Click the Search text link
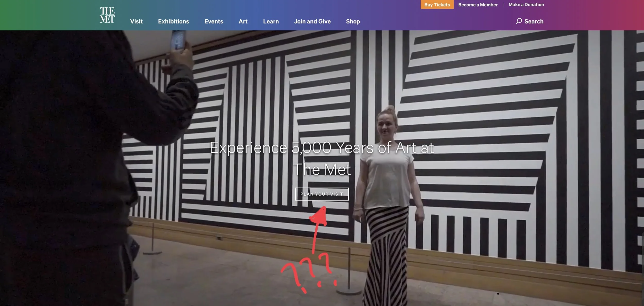 pos(534,21)
